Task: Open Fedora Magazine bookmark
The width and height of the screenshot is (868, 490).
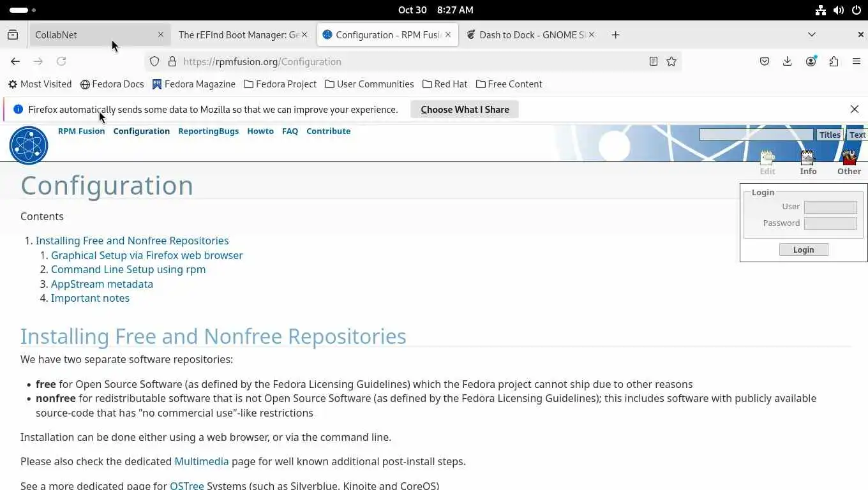Action: (x=194, y=84)
